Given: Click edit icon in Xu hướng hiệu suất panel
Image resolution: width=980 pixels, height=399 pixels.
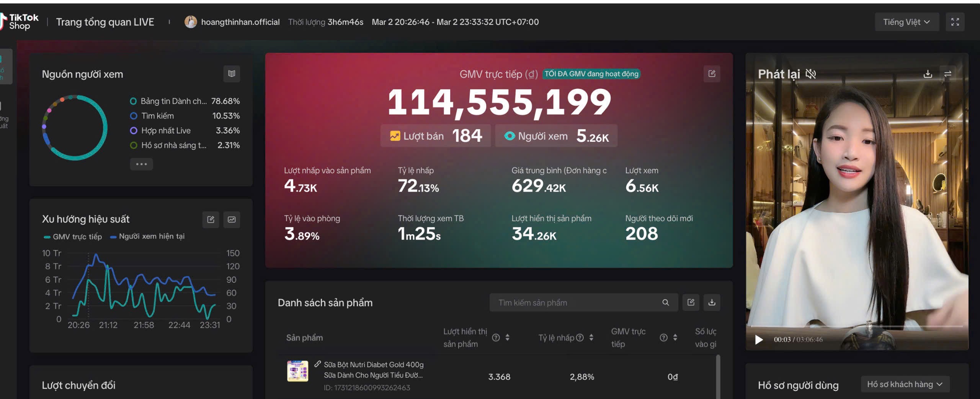Looking at the screenshot, I should coord(211,220).
